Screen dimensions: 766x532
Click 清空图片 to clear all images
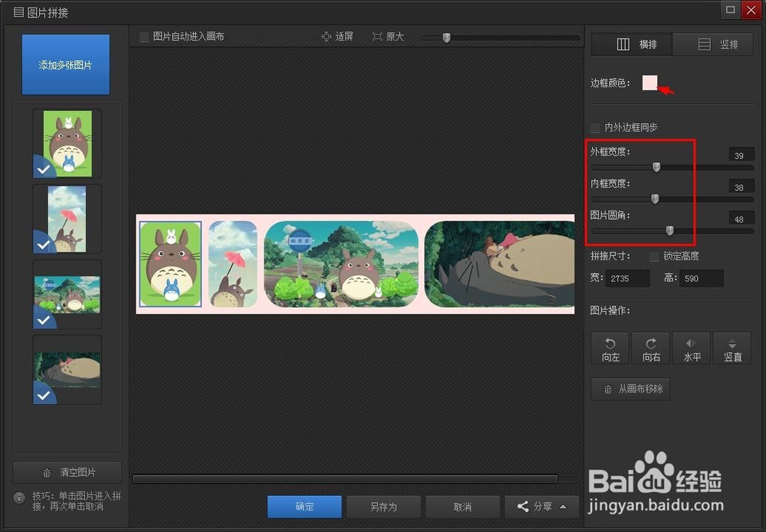pyautogui.click(x=67, y=472)
